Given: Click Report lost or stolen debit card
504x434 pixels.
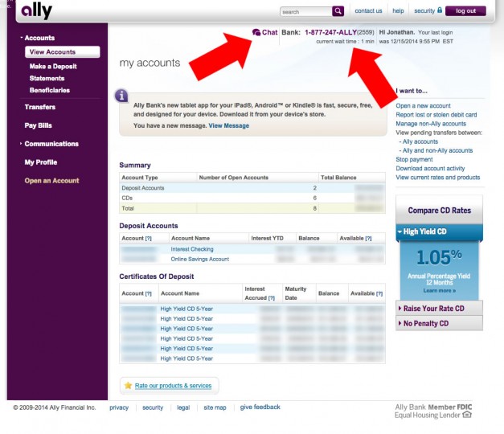Looking at the screenshot, I should 436,115.
